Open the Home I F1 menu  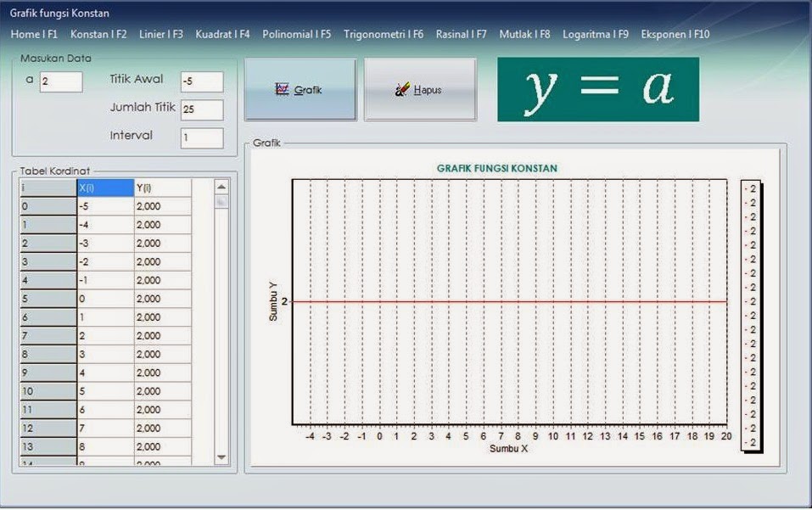(34, 34)
